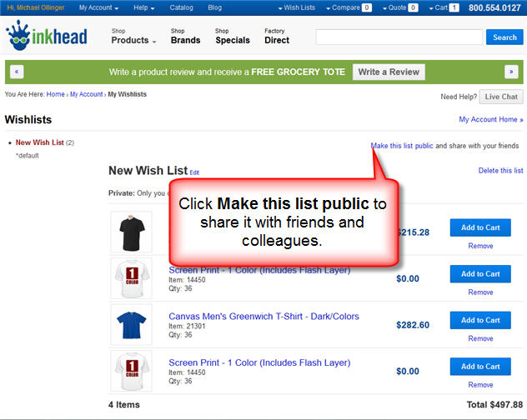
Task: Open the Compare dropdown
Action: [349, 7]
